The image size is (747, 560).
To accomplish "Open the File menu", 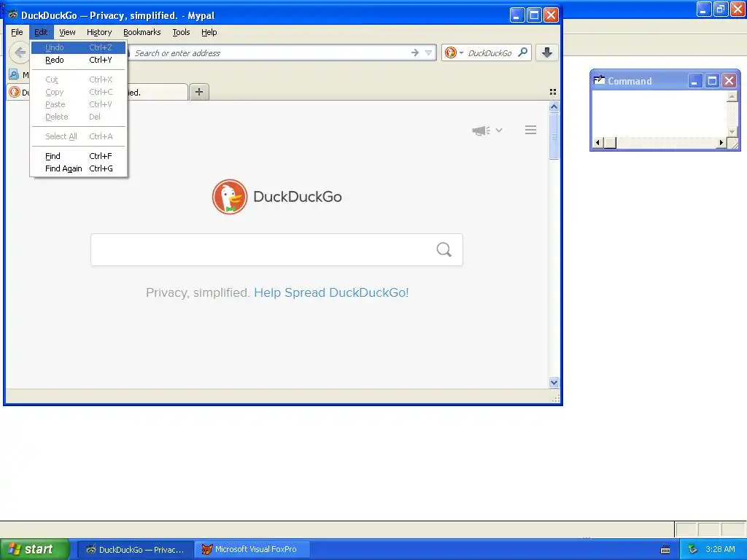I will pos(17,32).
